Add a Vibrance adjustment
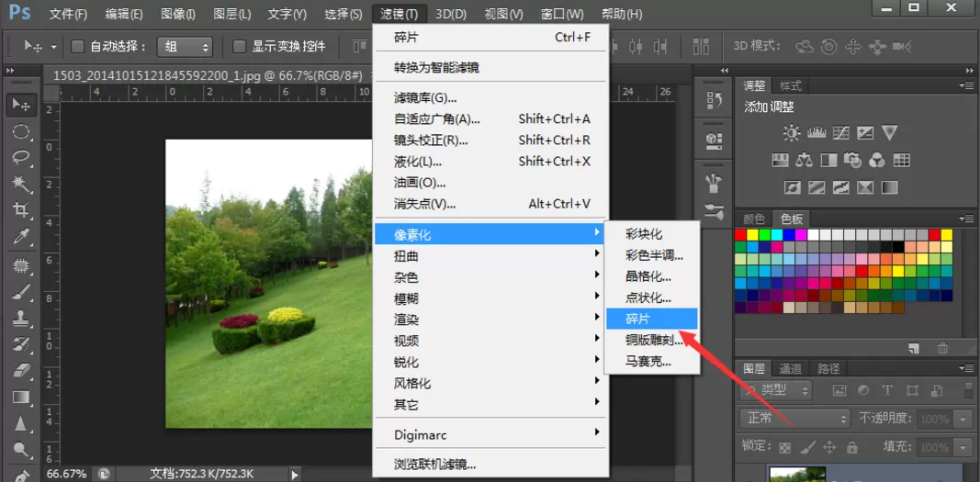 point(889,132)
